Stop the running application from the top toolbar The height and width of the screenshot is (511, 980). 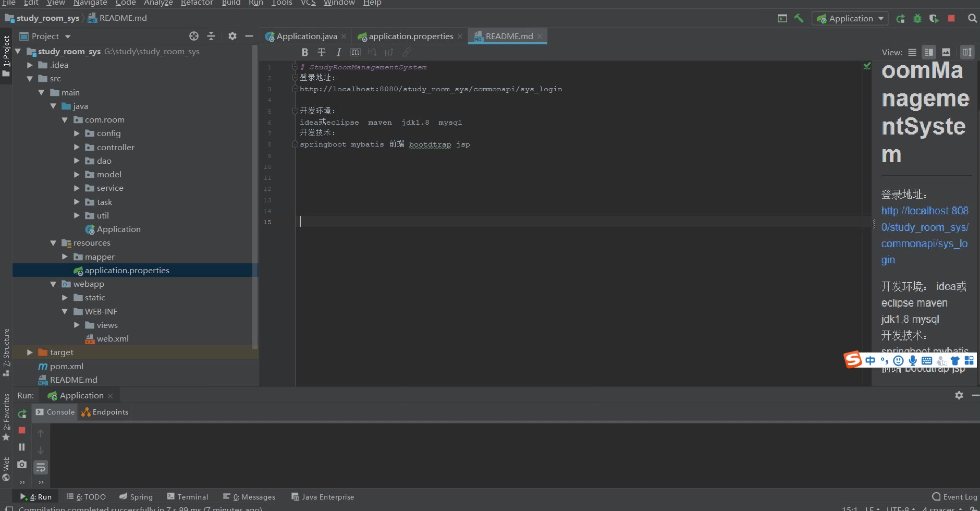[x=951, y=18]
